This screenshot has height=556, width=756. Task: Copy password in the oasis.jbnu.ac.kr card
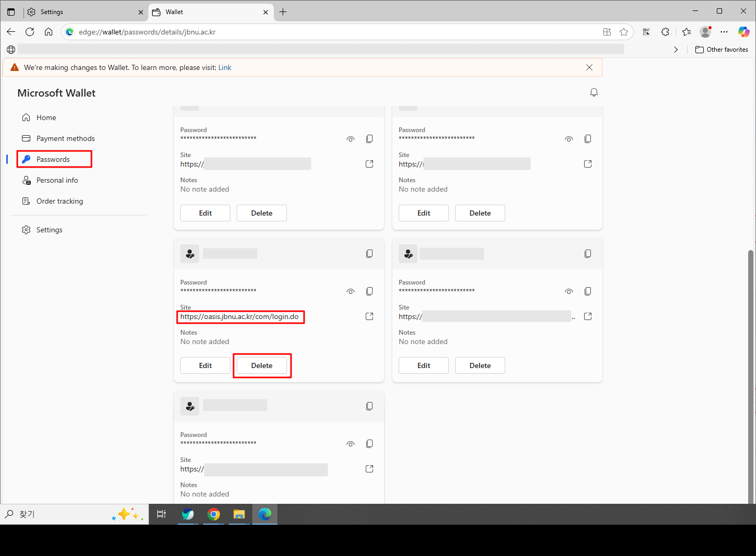click(x=369, y=291)
